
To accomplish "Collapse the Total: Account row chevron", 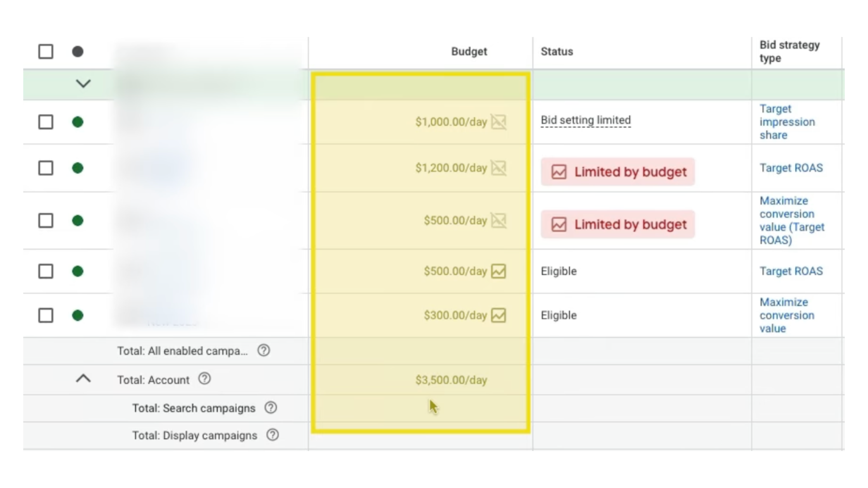I will (x=83, y=379).
